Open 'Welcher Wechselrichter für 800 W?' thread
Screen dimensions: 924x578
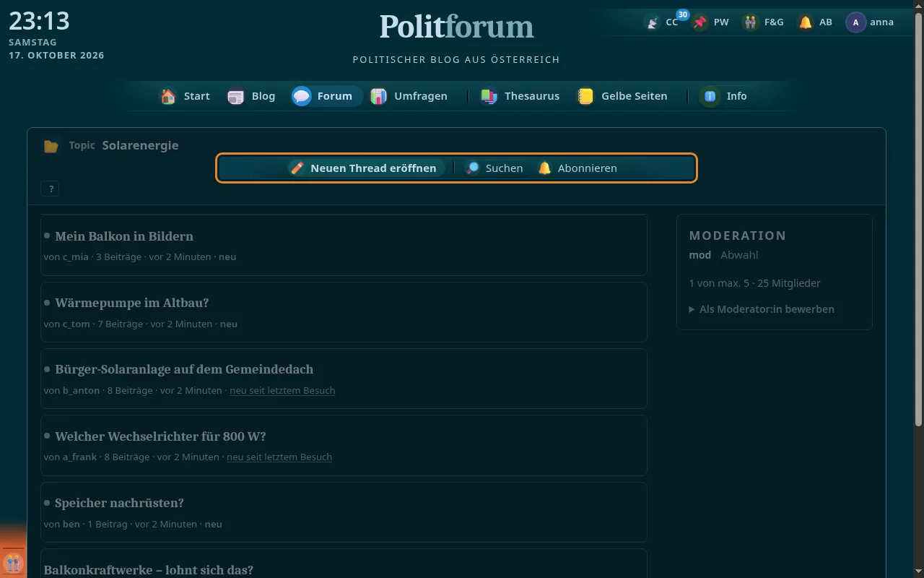(160, 436)
